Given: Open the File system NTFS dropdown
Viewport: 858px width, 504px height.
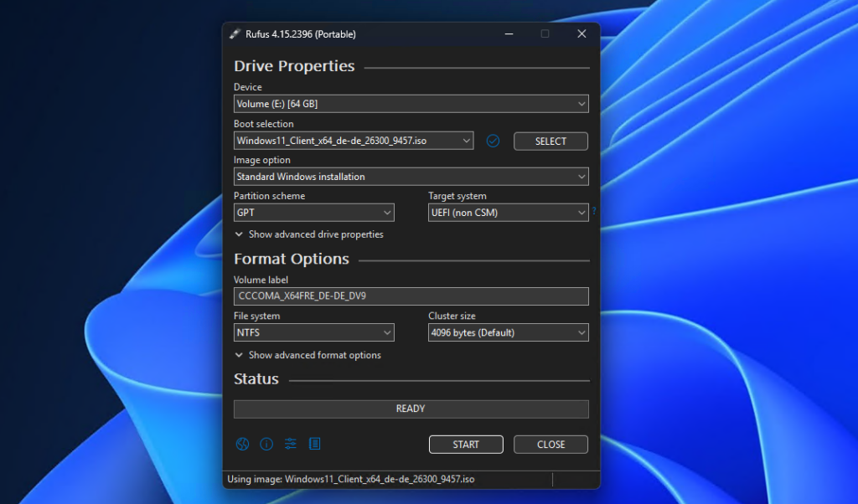Looking at the screenshot, I should pos(313,332).
